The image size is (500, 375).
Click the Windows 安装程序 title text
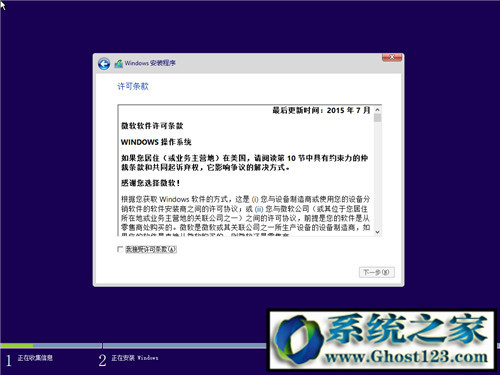tap(150, 63)
